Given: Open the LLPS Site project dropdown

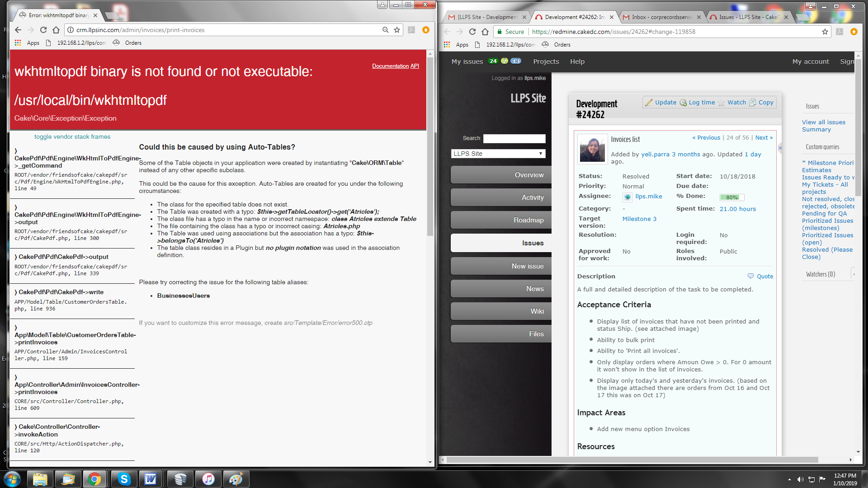Looking at the screenshot, I should (x=498, y=154).
